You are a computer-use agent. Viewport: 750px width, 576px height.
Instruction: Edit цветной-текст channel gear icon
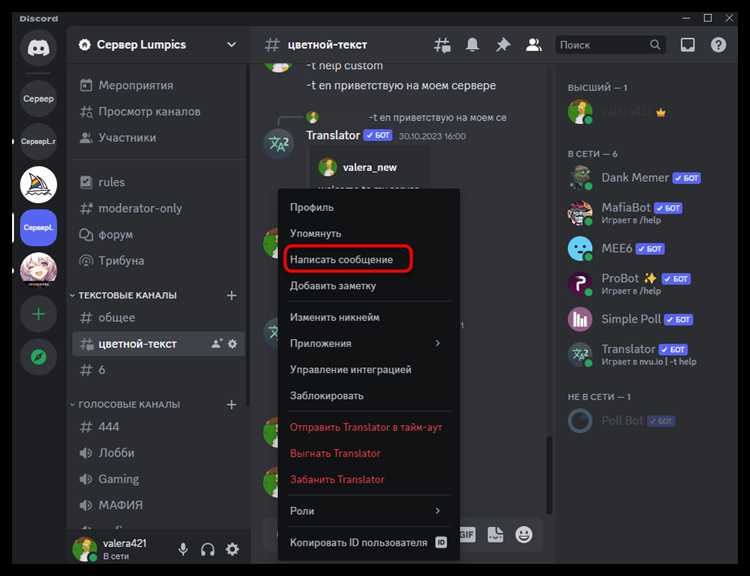tap(232, 343)
